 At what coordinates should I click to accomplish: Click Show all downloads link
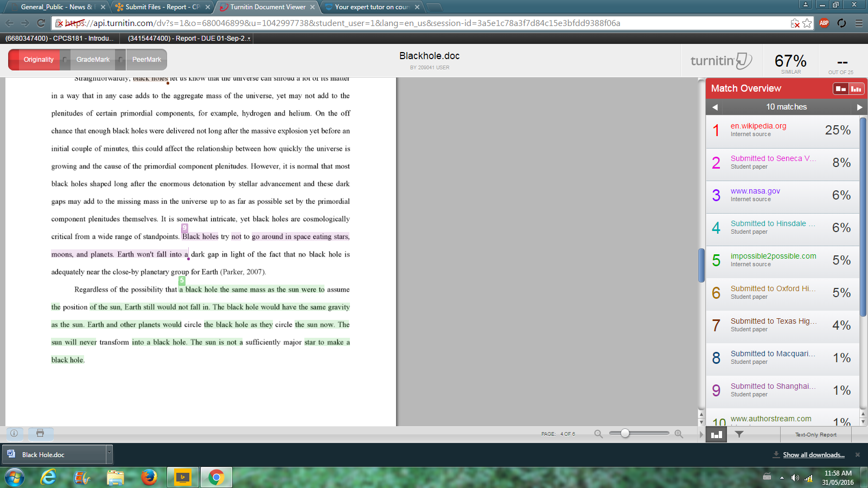point(813,455)
